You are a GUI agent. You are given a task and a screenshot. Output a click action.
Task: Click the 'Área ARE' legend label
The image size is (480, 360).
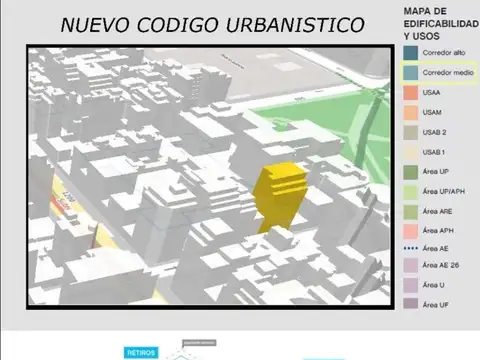coord(437,211)
